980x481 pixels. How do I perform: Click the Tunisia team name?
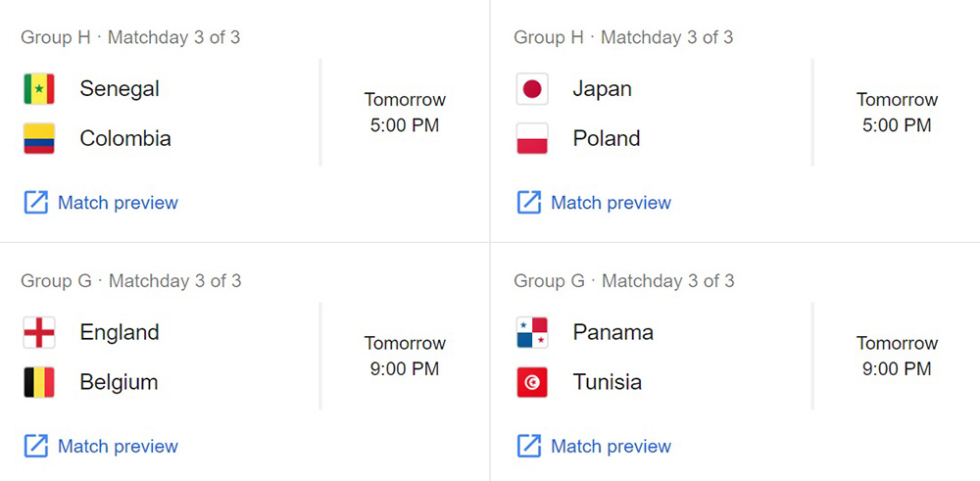(608, 383)
